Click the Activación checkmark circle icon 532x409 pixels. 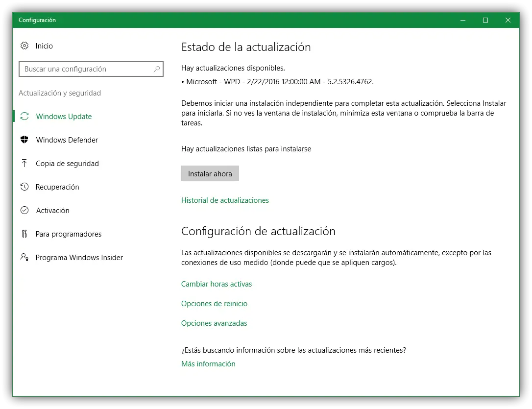[x=24, y=210]
